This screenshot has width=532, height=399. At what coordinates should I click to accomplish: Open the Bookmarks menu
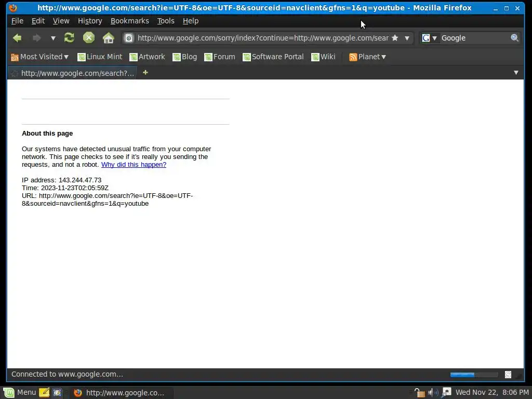tap(129, 21)
